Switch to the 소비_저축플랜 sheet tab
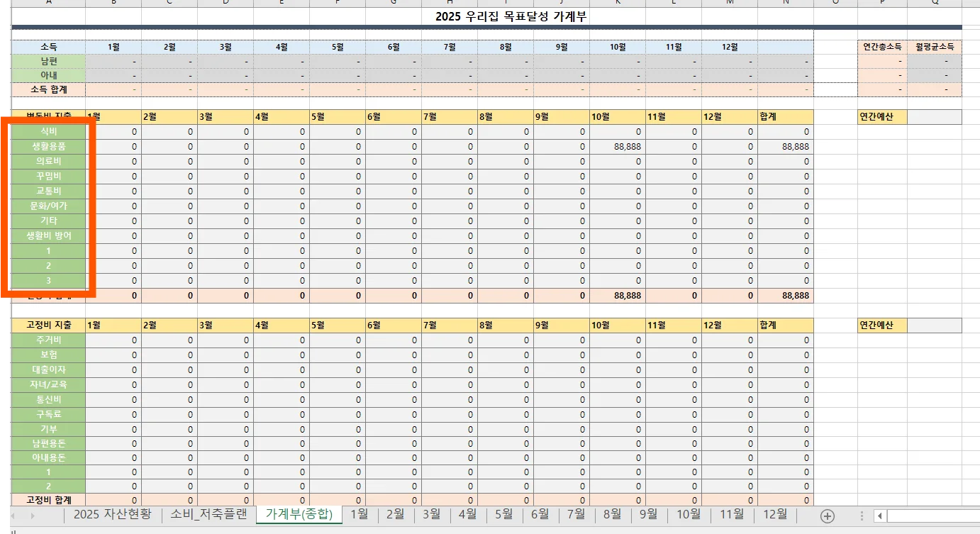This screenshot has height=534, width=980. (x=208, y=515)
